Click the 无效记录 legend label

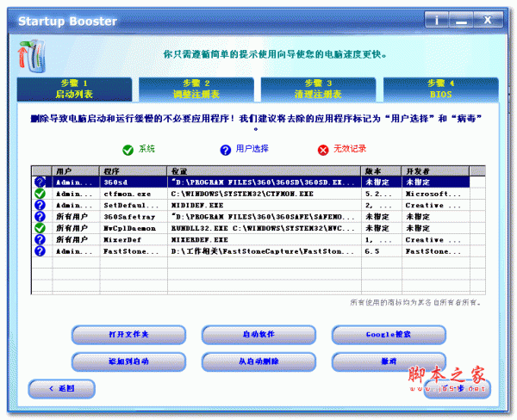point(350,149)
